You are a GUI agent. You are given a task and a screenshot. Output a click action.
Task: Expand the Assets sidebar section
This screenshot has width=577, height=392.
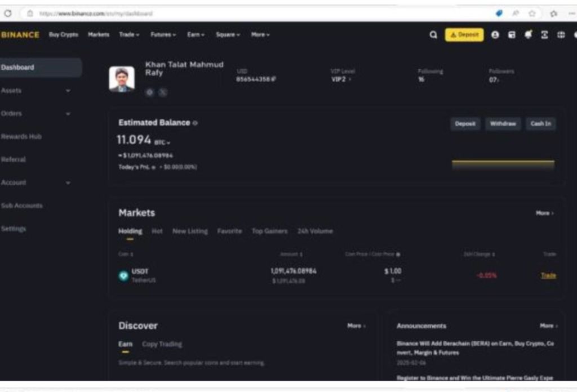coord(68,91)
